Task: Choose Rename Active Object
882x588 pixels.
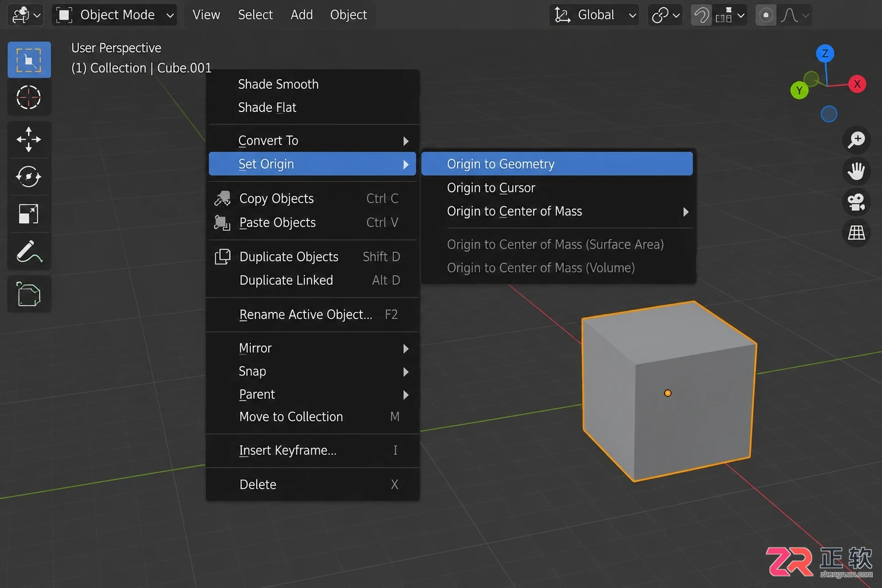Action: (312, 314)
